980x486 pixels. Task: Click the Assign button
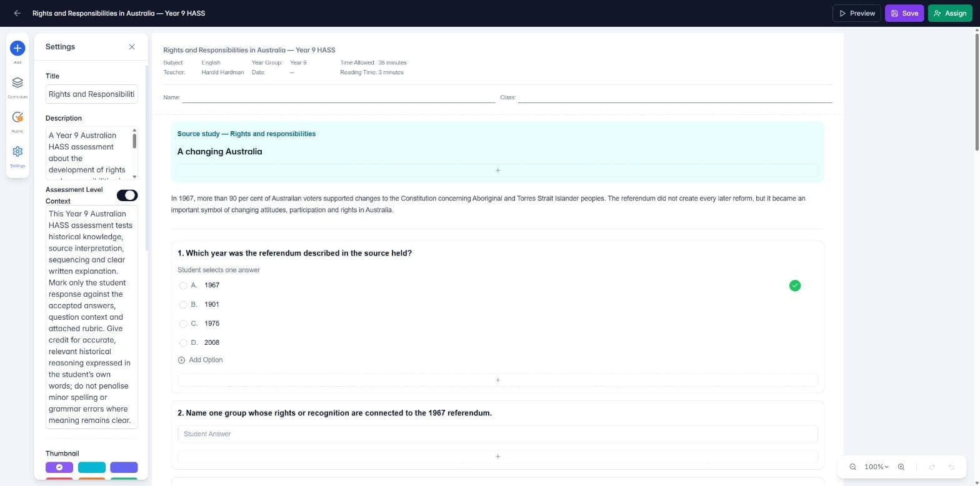click(950, 13)
